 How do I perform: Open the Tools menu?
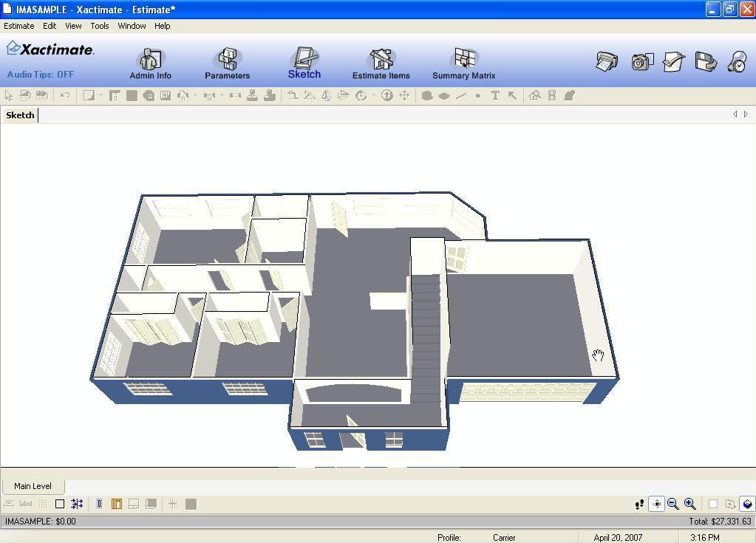click(x=99, y=26)
